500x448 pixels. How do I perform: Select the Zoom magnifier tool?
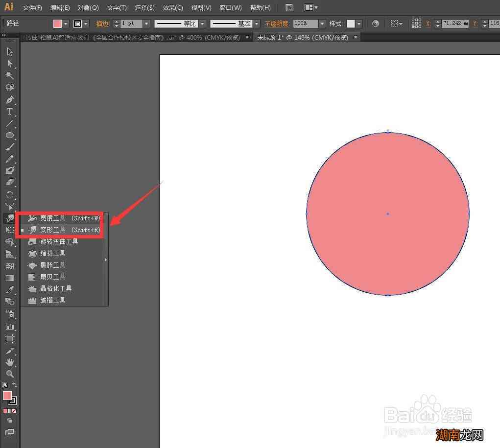click(10, 374)
